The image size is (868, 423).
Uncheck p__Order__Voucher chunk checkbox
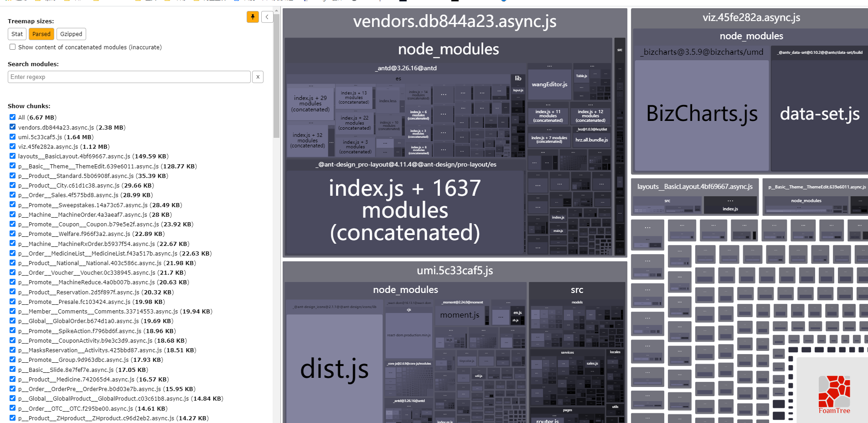[x=13, y=272]
